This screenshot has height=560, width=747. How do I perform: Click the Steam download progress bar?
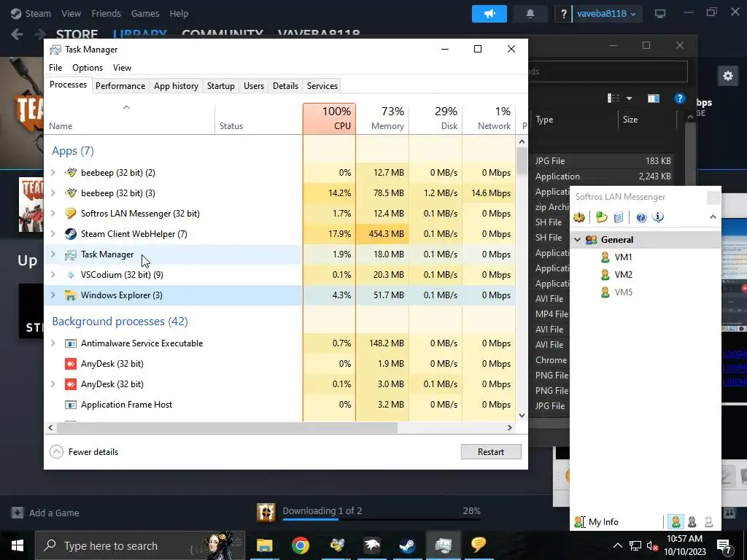pyautogui.click(x=381, y=519)
